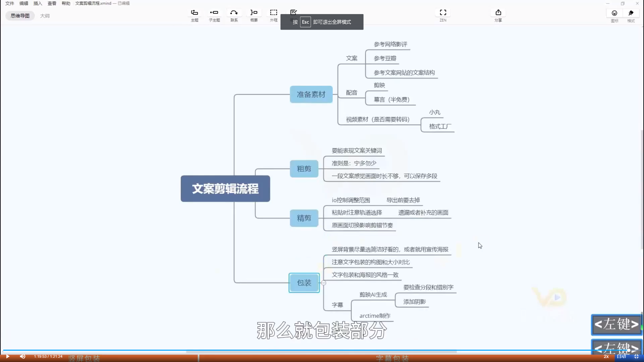
Task: Open the 文件 menu
Action: pos(10,3)
